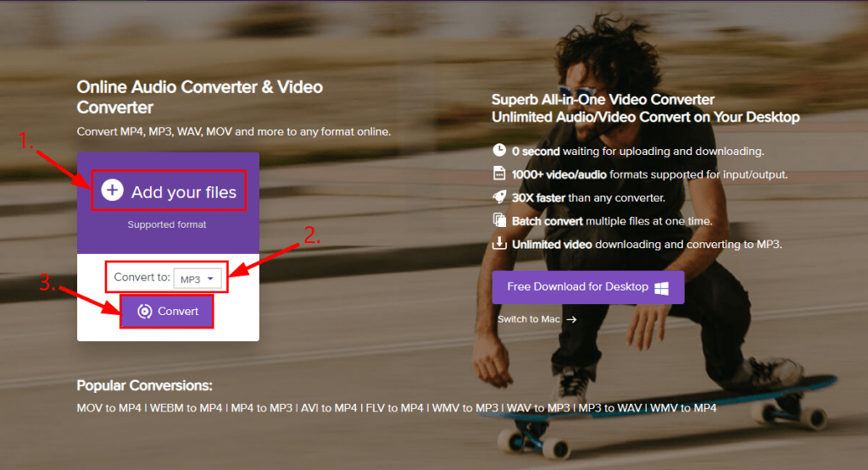Open the AVI to MP4 conversion link
Screen dimensions: 868x470
click(x=329, y=408)
